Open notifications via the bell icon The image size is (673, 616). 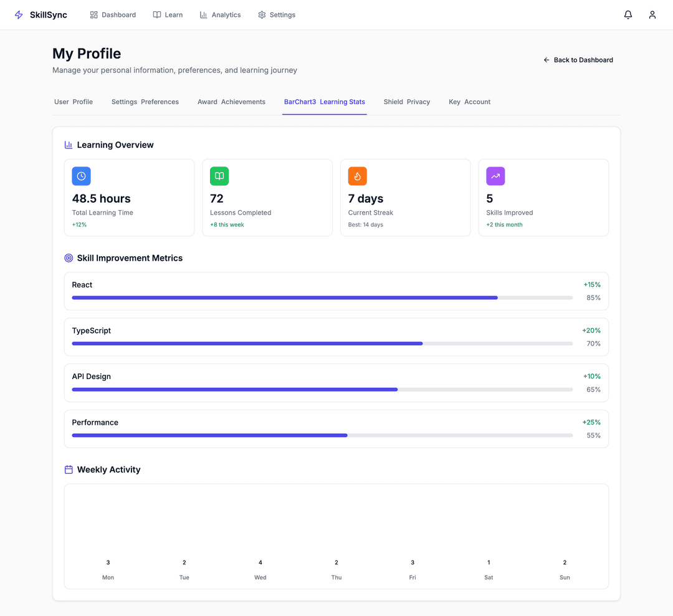(x=628, y=15)
